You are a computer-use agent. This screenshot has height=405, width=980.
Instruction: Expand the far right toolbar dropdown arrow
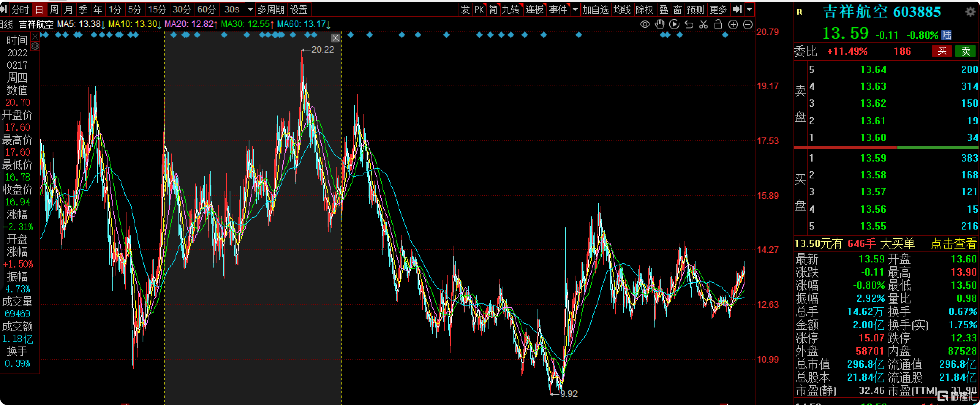[x=749, y=10]
